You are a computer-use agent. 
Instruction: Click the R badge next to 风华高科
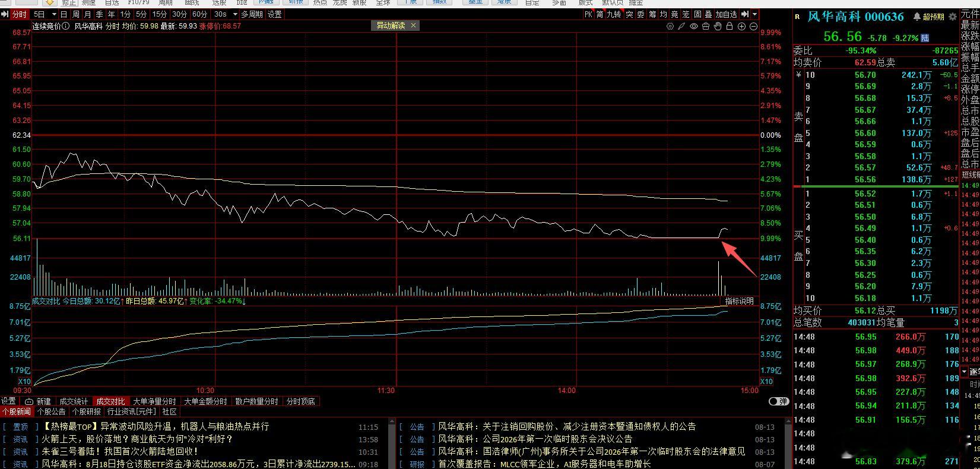click(797, 17)
